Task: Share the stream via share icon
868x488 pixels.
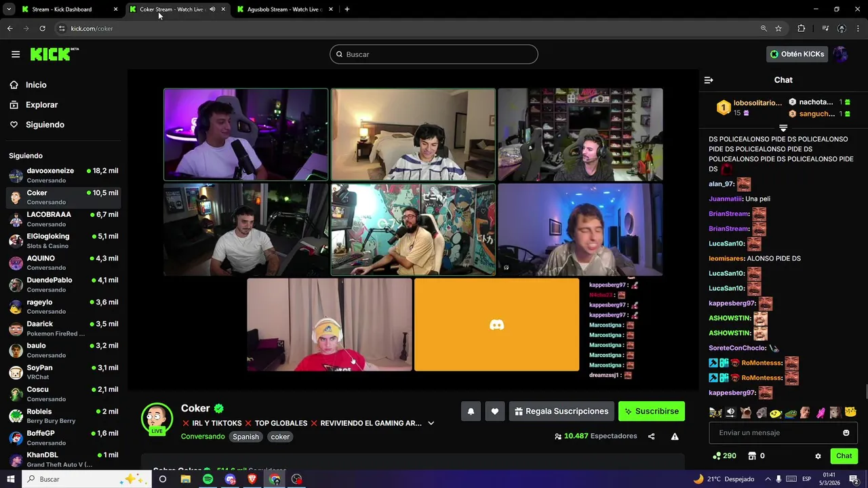Action: (651, 436)
